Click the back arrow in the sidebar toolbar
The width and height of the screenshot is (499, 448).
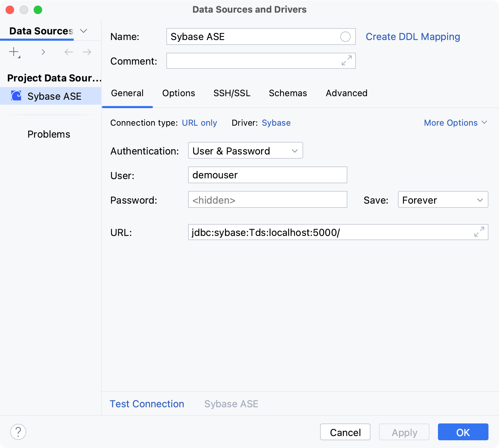click(x=68, y=52)
